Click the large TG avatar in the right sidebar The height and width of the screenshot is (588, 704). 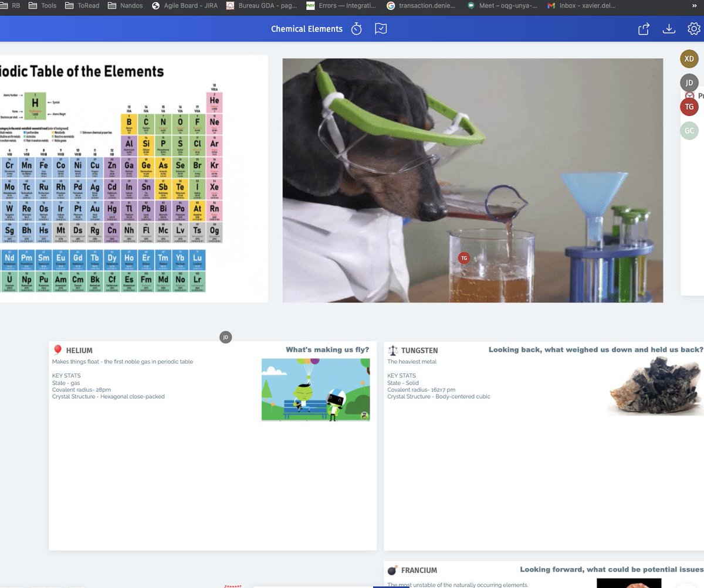click(x=689, y=107)
